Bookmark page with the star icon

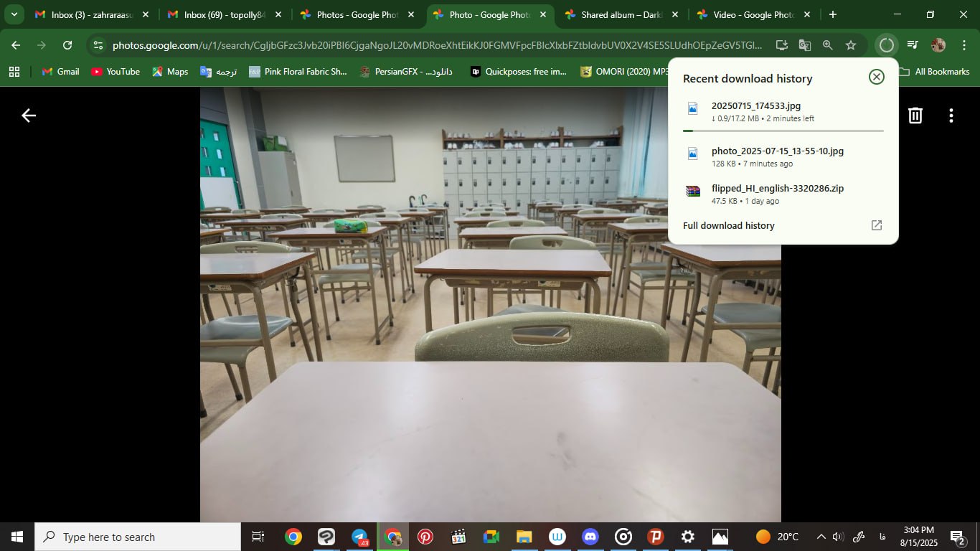coord(851,45)
